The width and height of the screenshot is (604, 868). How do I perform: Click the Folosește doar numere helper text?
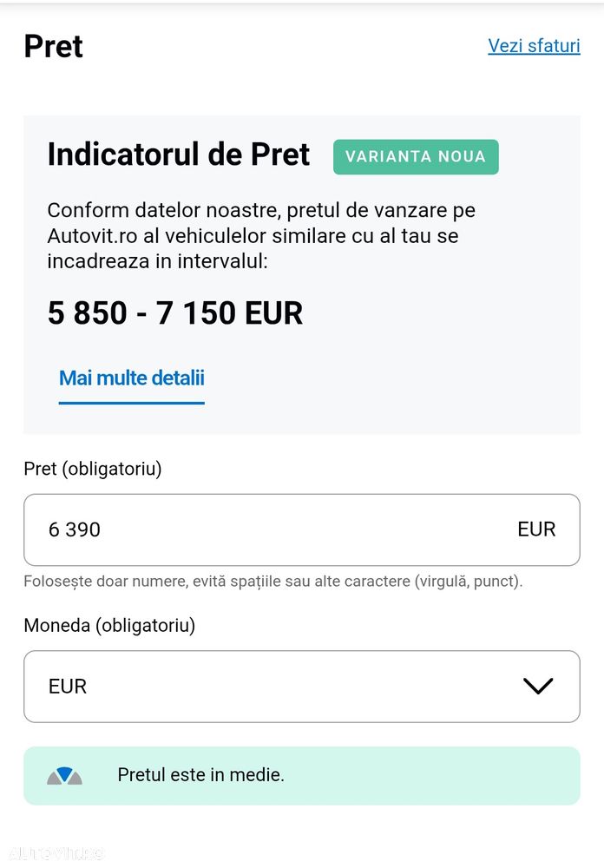(x=272, y=581)
